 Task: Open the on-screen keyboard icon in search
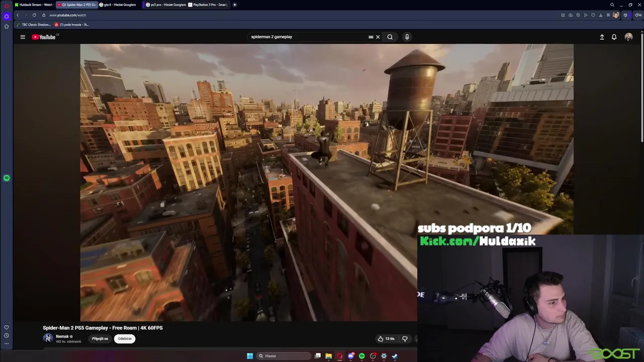(x=371, y=37)
